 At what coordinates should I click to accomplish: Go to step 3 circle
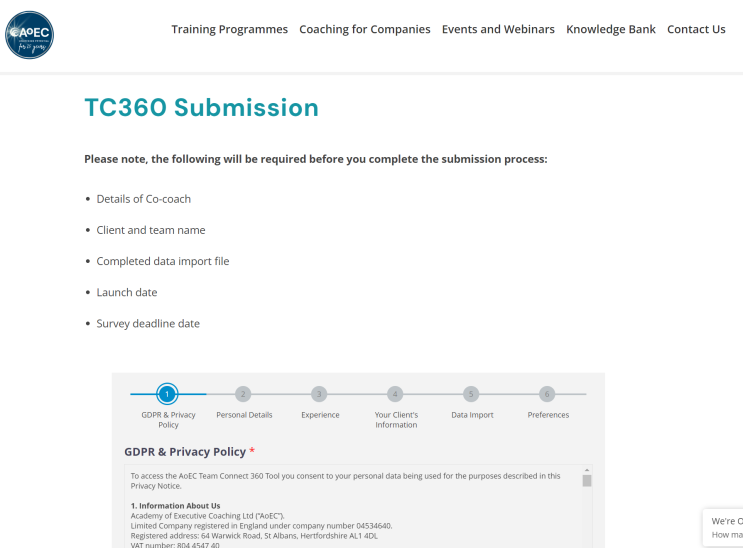click(319, 394)
